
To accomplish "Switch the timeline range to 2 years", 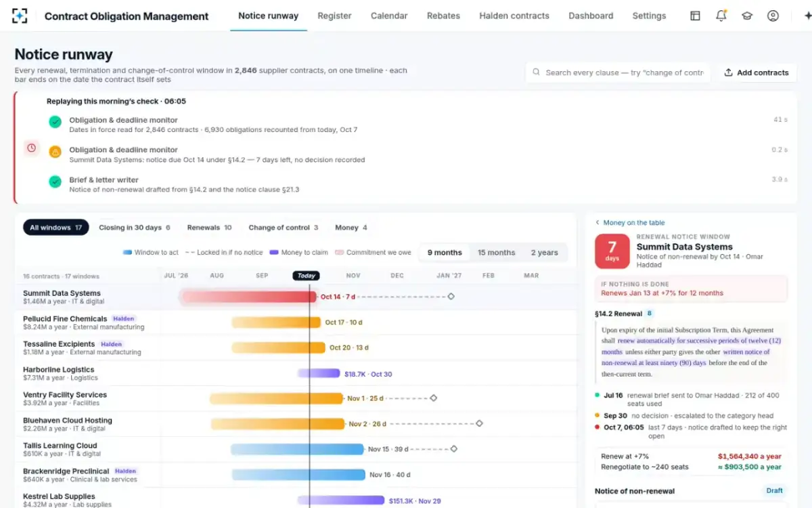I will 545,253.
